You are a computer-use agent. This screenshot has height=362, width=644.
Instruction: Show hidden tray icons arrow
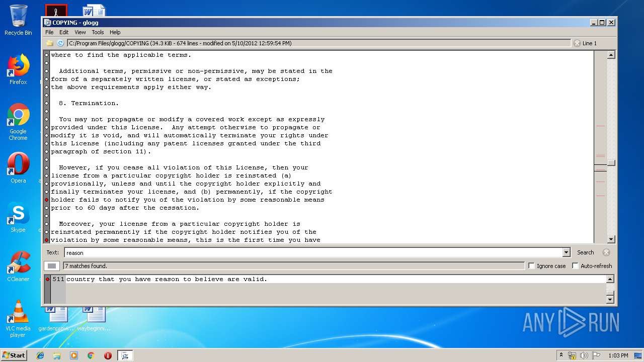(561, 355)
